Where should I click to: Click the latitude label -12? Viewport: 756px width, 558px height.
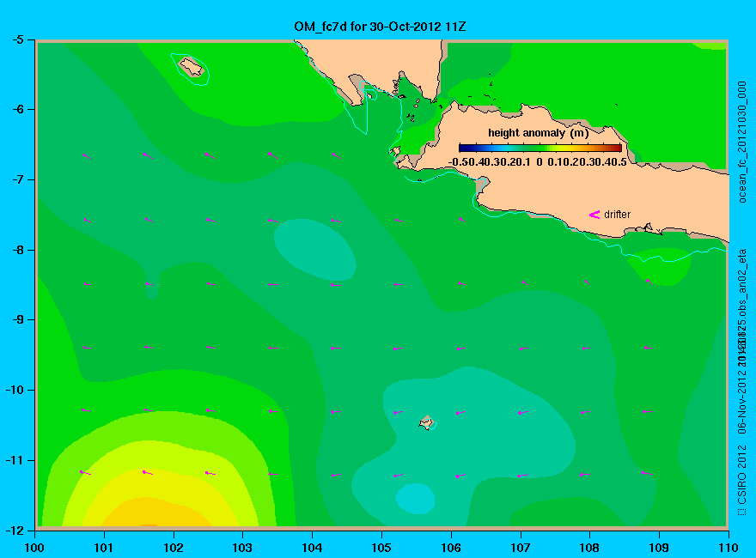[15, 531]
